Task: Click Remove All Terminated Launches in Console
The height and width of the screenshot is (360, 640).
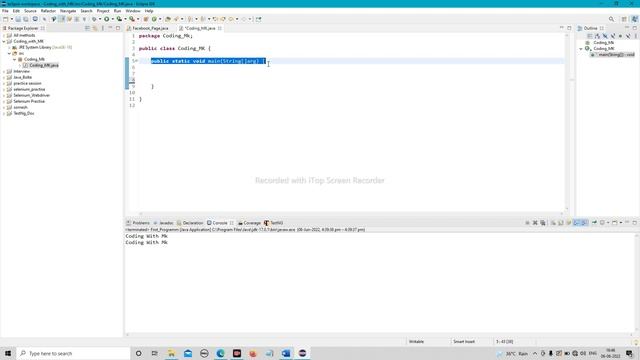Action: [x=543, y=223]
